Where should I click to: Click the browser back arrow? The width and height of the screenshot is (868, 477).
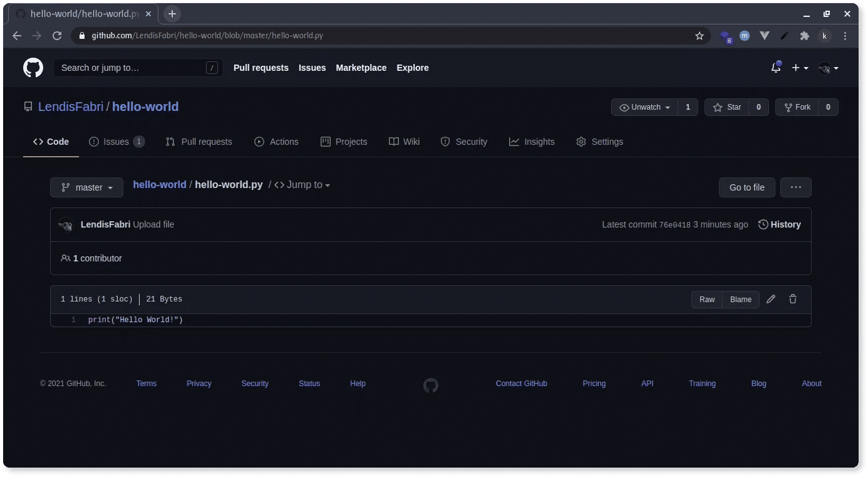point(17,36)
